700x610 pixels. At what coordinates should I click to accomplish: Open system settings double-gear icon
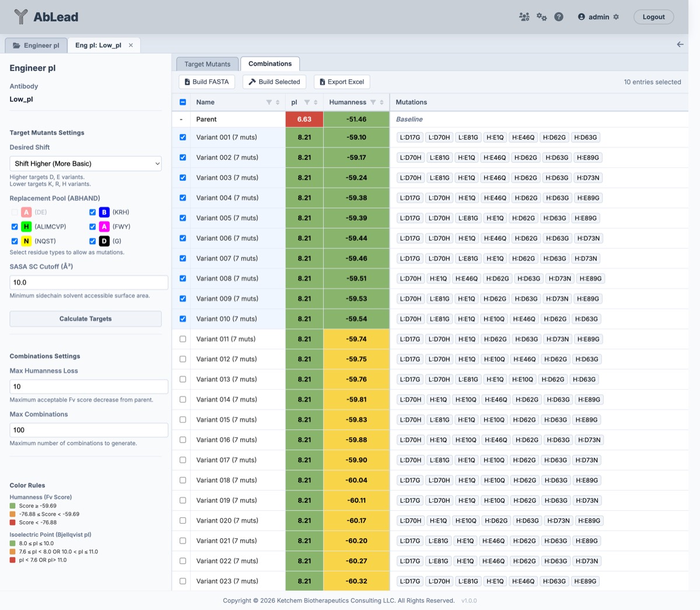[x=541, y=17]
